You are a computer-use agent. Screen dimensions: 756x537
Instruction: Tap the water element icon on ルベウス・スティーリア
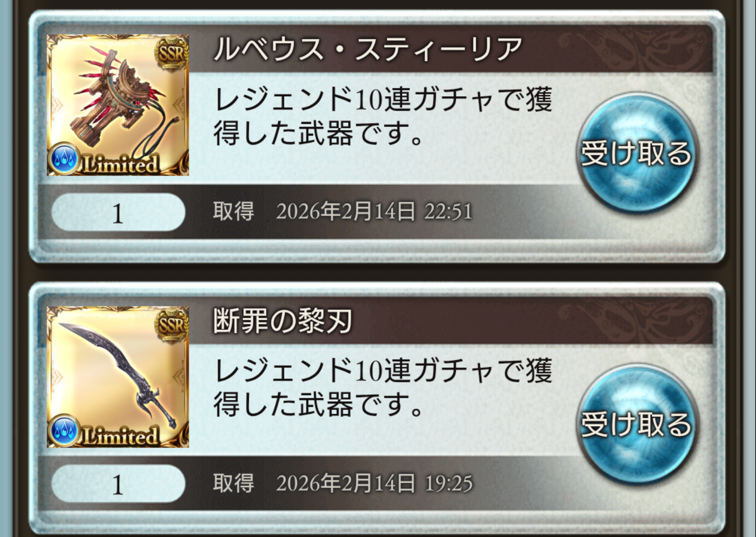[64, 159]
